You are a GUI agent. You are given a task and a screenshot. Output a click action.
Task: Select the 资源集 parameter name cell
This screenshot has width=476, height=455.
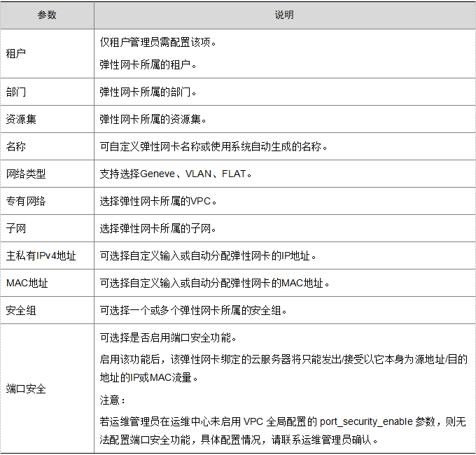click(x=21, y=119)
